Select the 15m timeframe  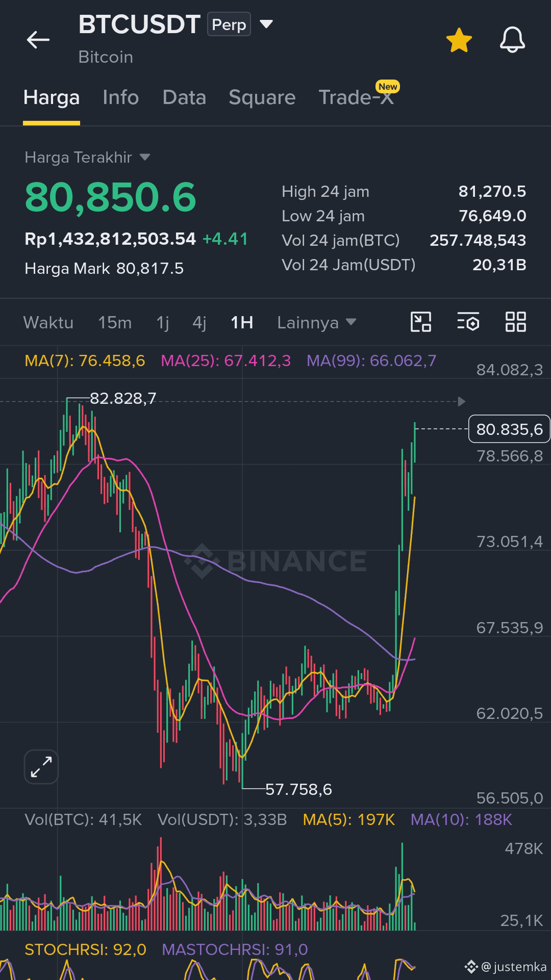click(115, 322)
